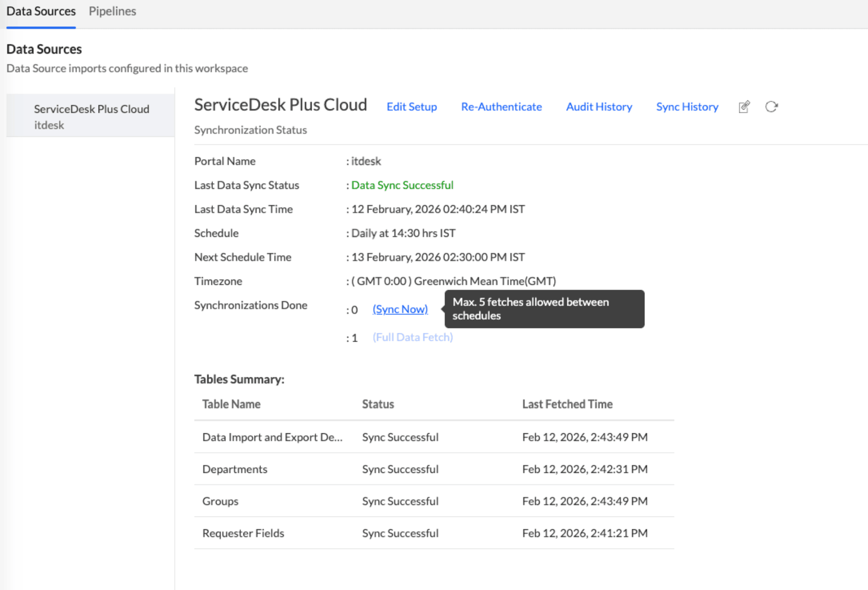Click the Sync Successful status in Groups row
Viewport: 868px width, 590px height.
tap(400, 501)
